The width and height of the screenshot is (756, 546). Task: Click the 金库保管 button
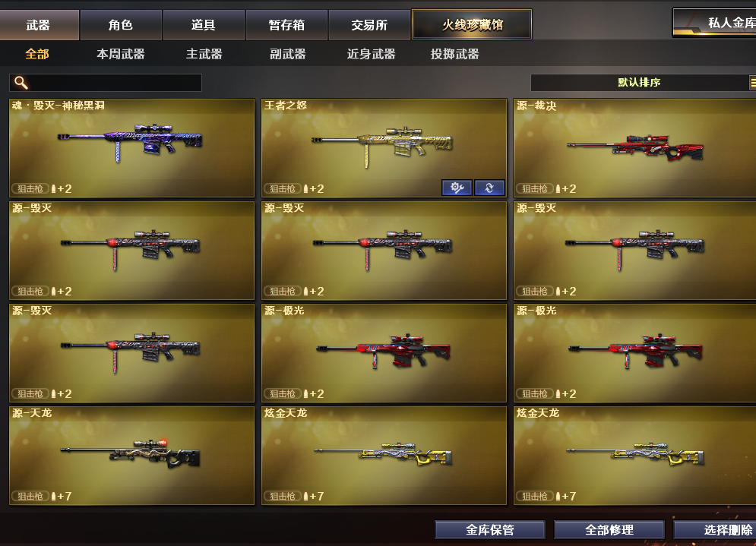pos(490,529)
